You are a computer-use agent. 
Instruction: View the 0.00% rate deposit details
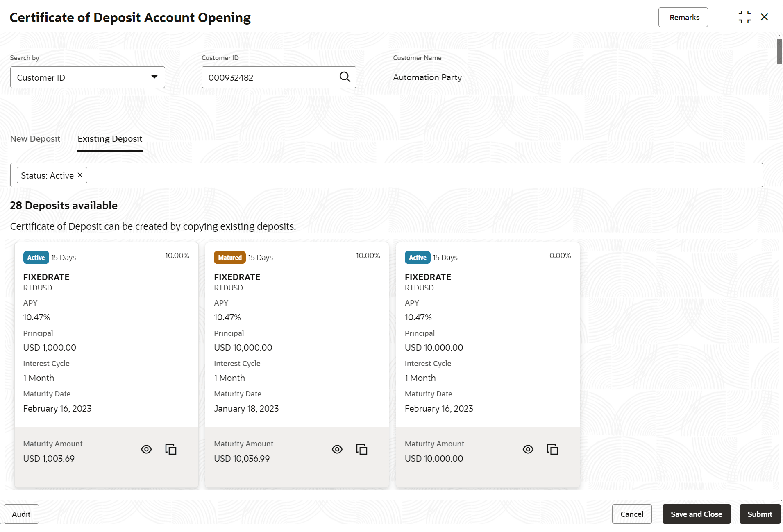pos(528,449)
